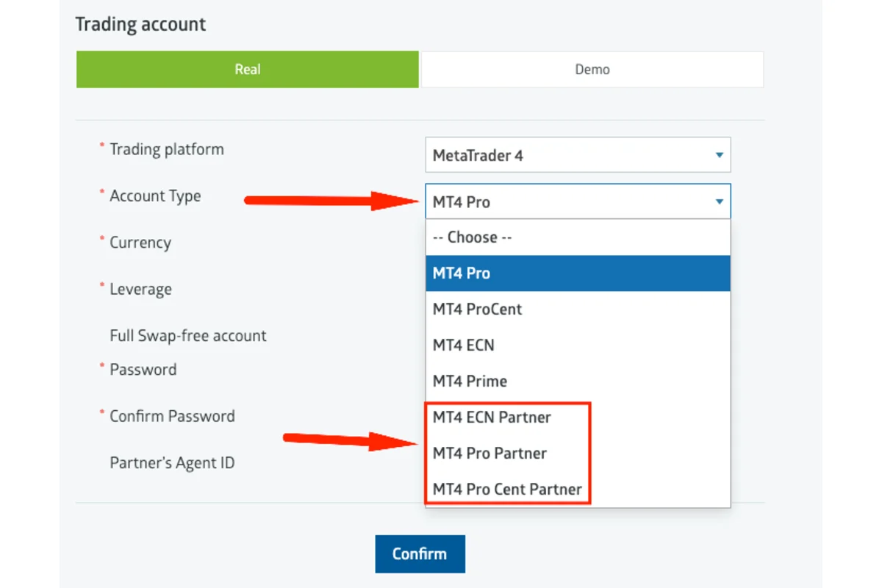Viewport: 882px width, 588px height.
Task: Click the Trading platform label
Action: [x=167, y=149]
